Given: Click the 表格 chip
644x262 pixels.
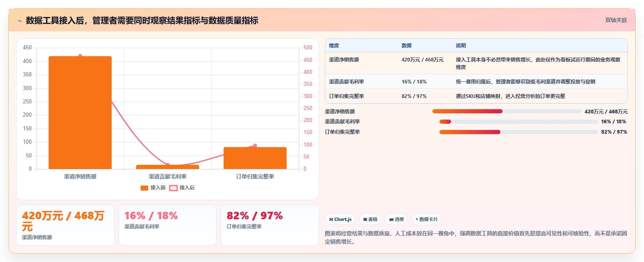Looking at the screenshot, I should point(370,219).
